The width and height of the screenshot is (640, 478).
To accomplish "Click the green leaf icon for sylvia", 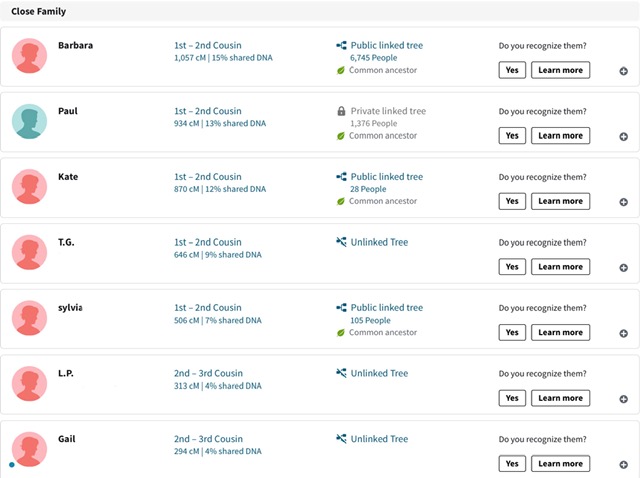I will click(x=340, y=333).
